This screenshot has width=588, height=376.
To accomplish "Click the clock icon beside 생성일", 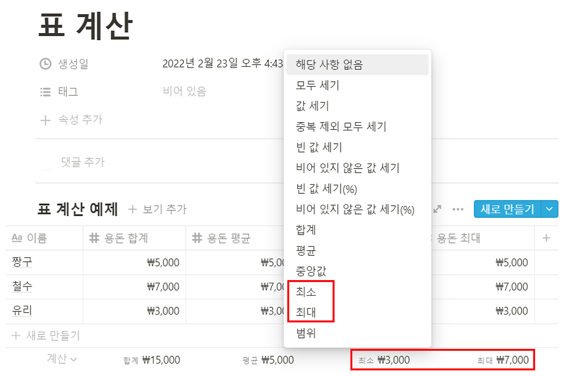I will pos(45,64).
